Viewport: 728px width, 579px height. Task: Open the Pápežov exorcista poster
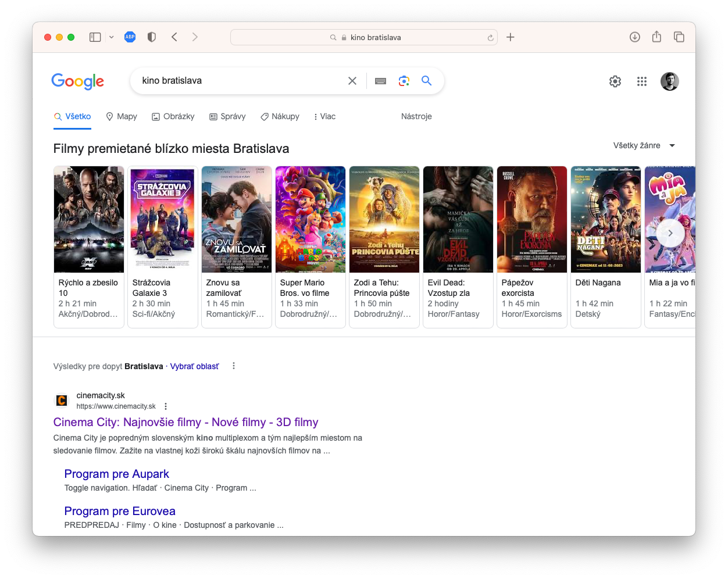[532, 219]
